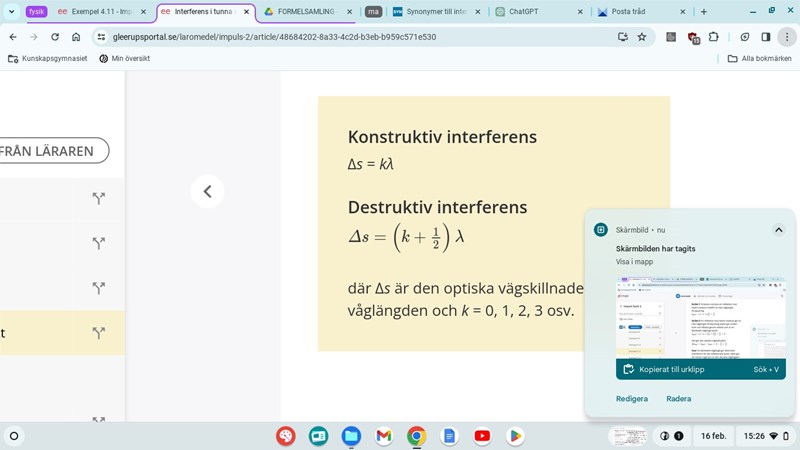
Task: Open Google Docs from the shelf
Action: [x=449, y=436]
